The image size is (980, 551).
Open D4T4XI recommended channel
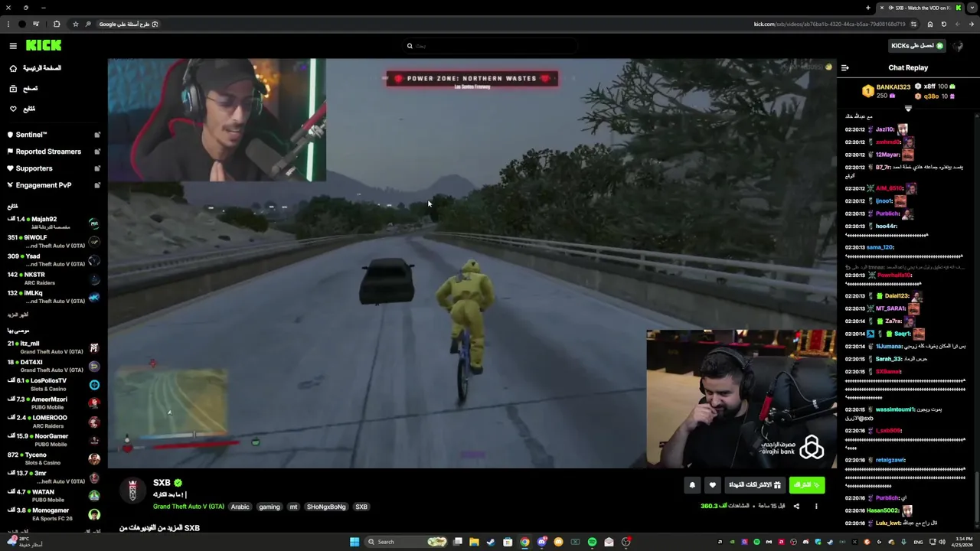(54, 366)
